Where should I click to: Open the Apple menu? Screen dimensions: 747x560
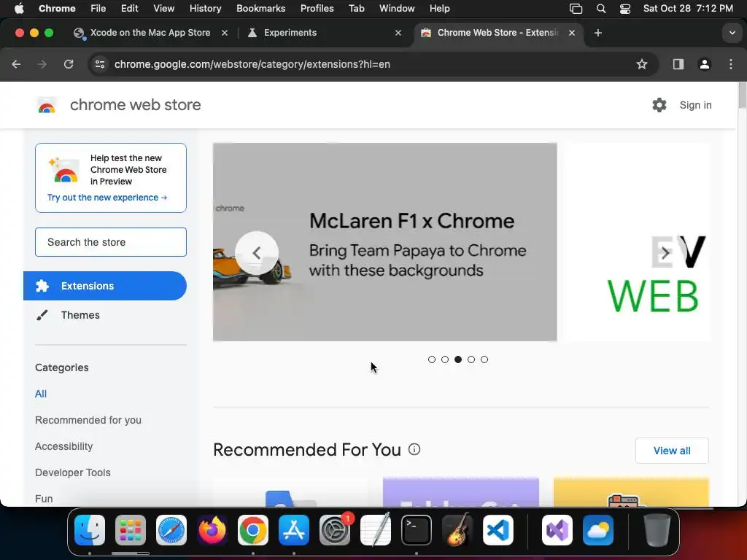pyautogui.click(x=19, y=9)
